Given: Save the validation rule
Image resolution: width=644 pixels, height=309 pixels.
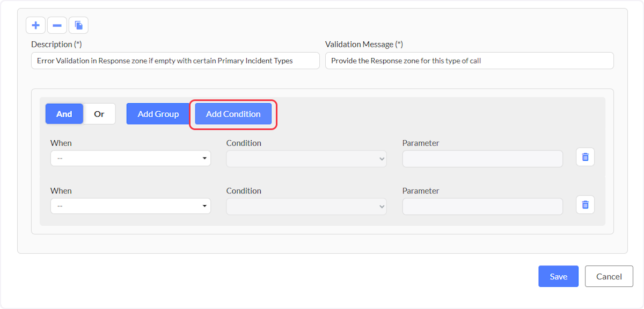Looking at the screenshot, I should tap(559, 276).
